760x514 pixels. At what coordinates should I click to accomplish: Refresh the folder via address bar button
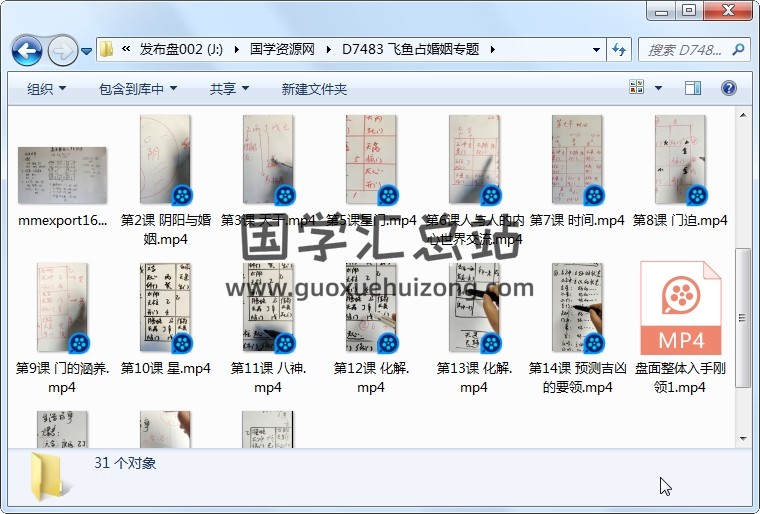pos(619,49)
